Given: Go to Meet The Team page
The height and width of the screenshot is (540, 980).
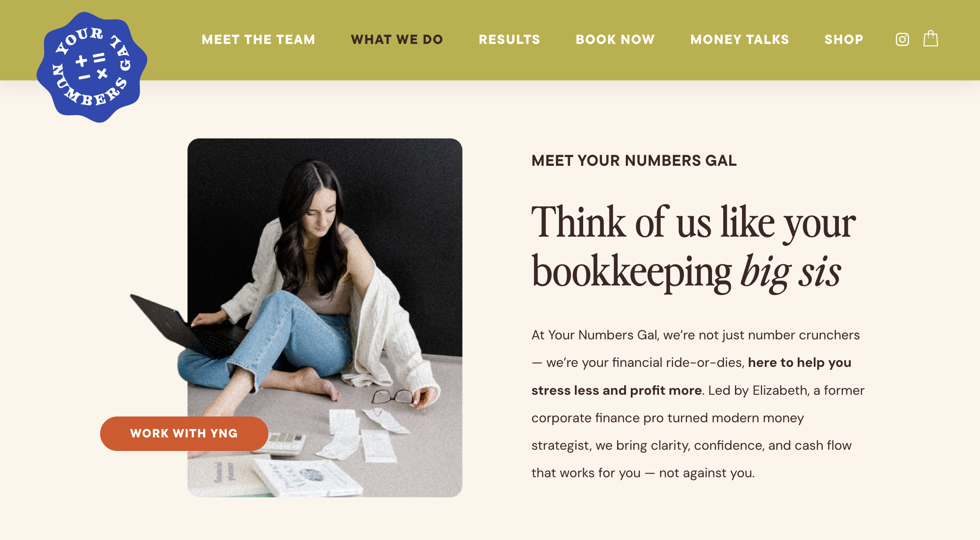Looking at the screenshot, I should [259, 39].
